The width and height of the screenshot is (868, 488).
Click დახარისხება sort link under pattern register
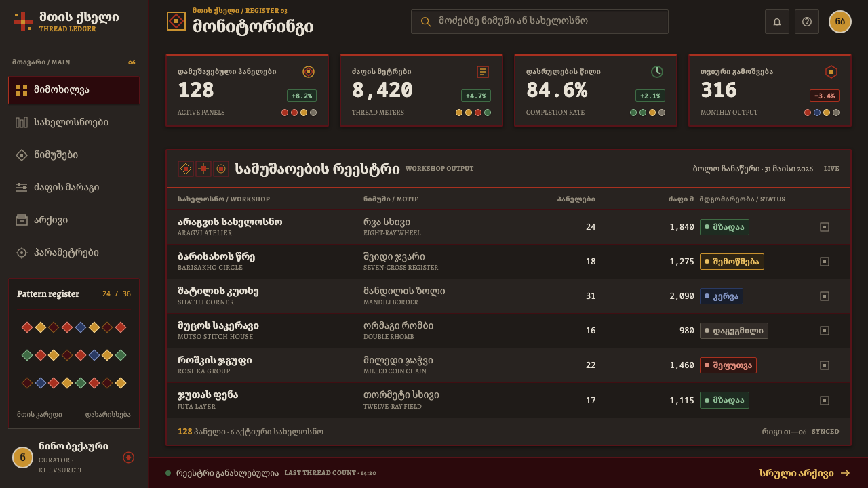click(108, 414)
